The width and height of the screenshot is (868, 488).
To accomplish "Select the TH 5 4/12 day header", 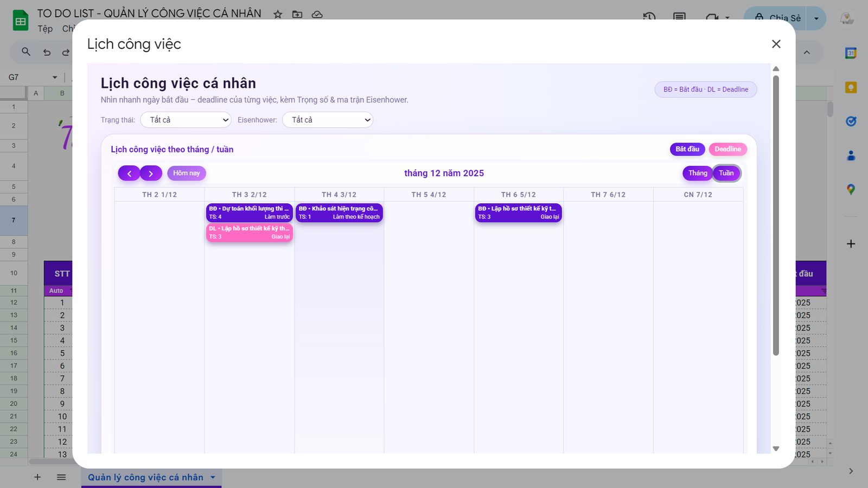I will 429,195.
